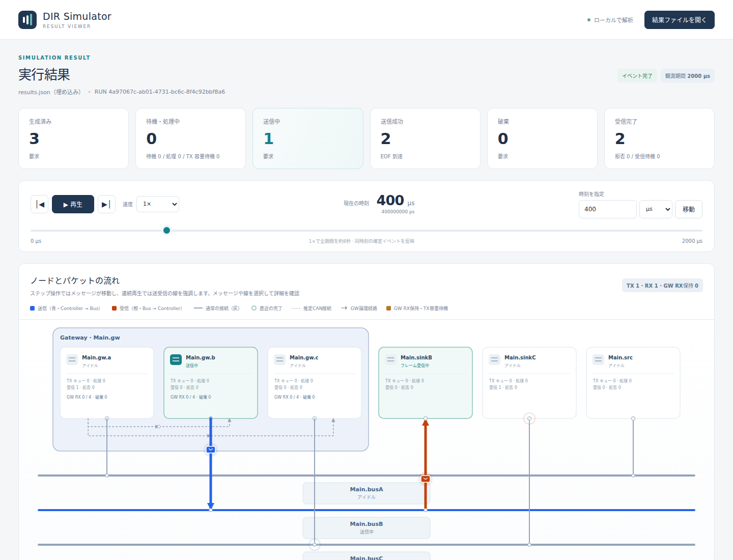Click the 送信中 summary card
Image resolution: width=733 pixels, height=560 pixels.
click(308, 138)
